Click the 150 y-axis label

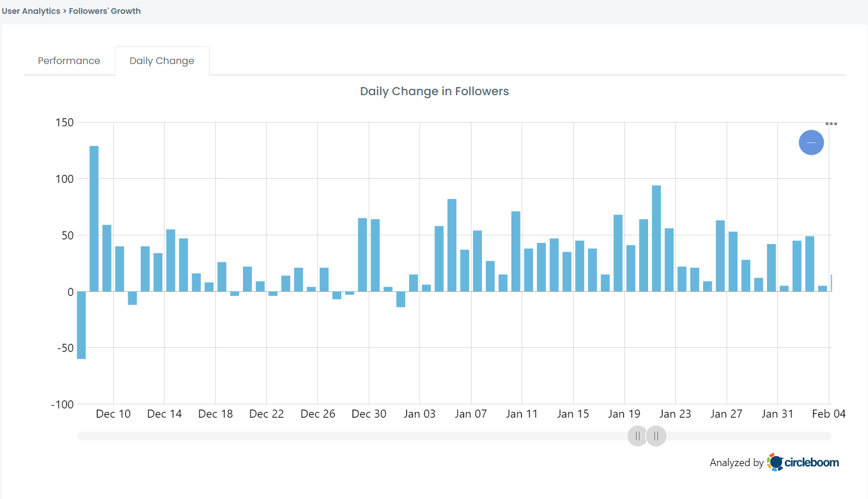[x=66, y=122]
